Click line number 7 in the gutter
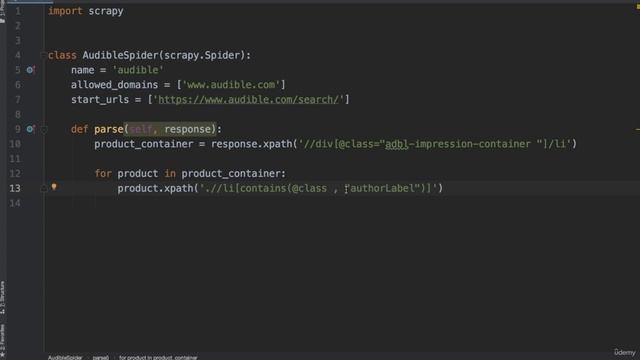Screen dimensions: 640x360 pos(18,100)
